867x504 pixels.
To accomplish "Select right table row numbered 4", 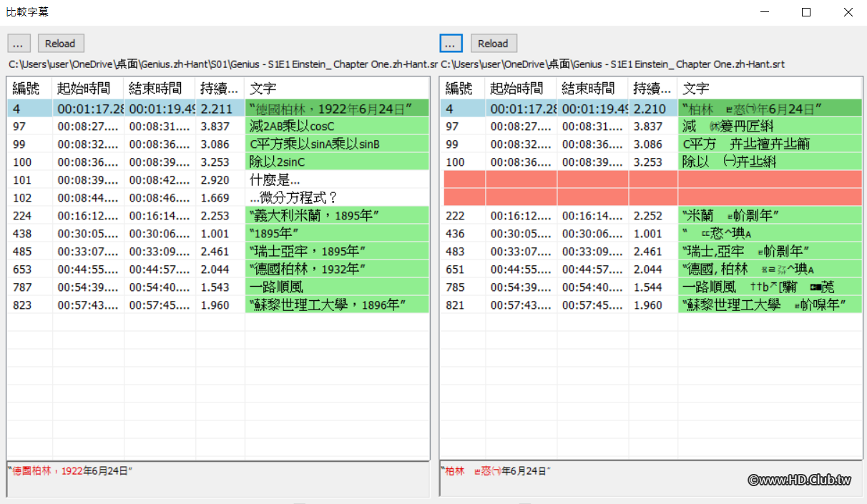I will (651, 109).
